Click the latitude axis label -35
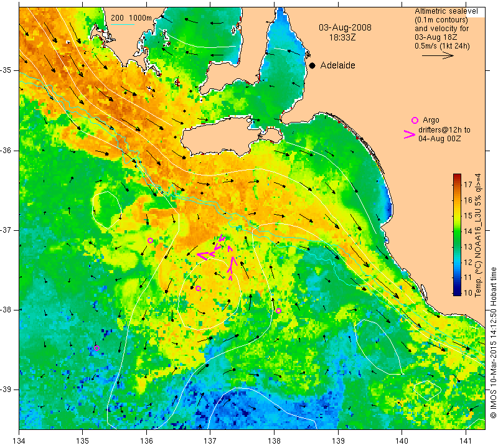498x448 pixels. pos(7,70)
